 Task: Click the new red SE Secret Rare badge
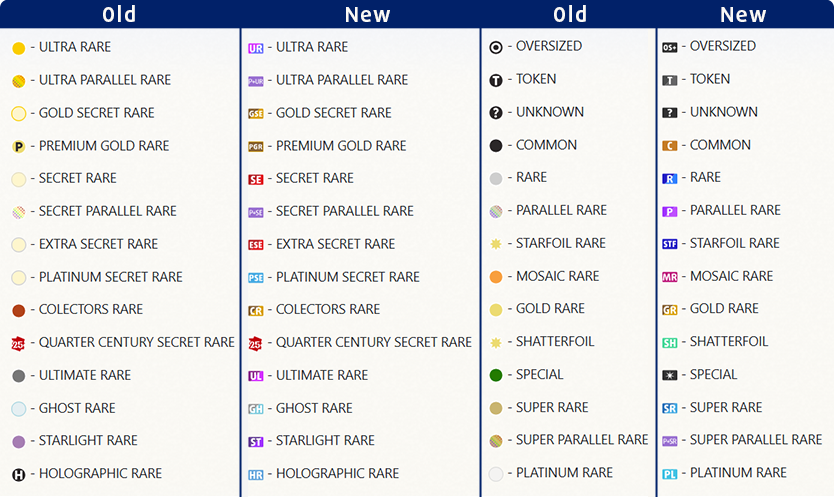pos(256,179)
